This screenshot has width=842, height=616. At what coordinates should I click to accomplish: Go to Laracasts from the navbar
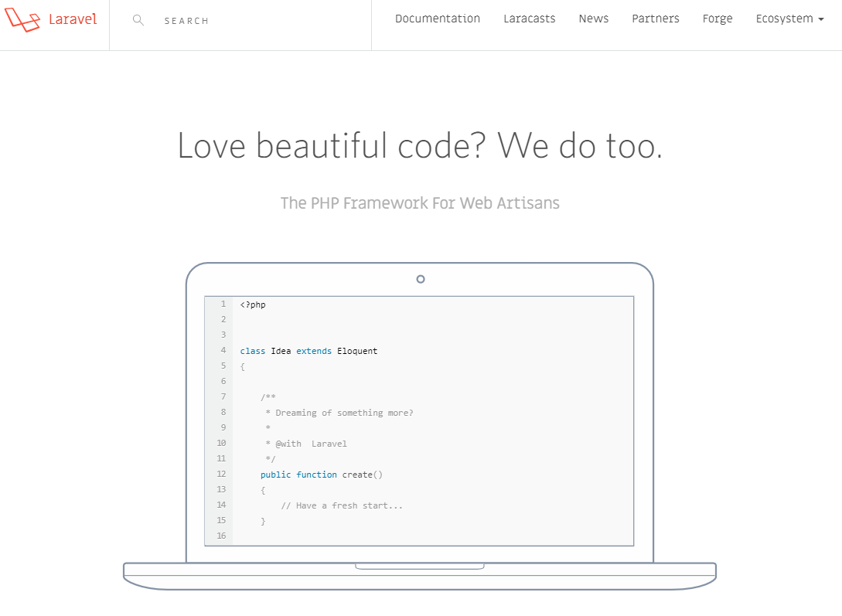pyautogui.click(x=529, y=19)
